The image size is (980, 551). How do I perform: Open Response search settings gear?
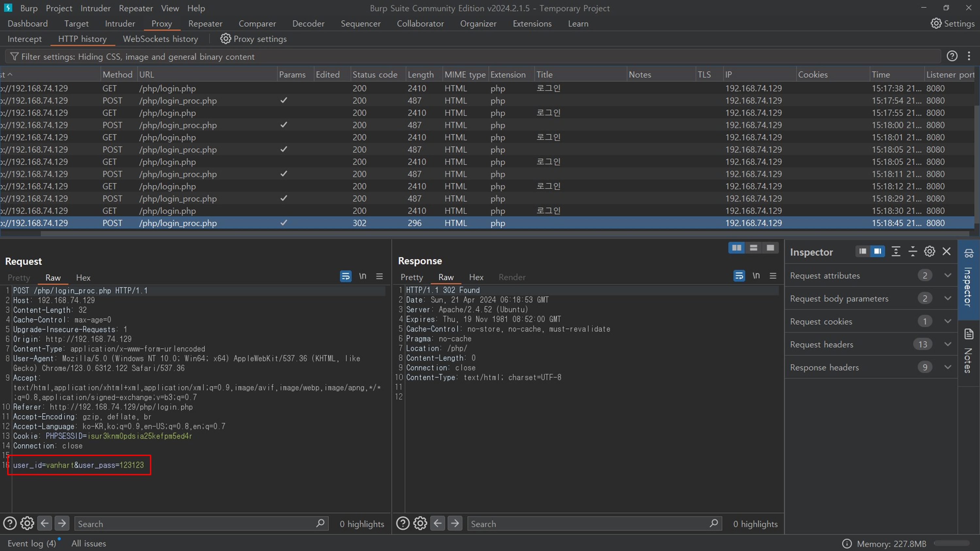pos(420,524)
